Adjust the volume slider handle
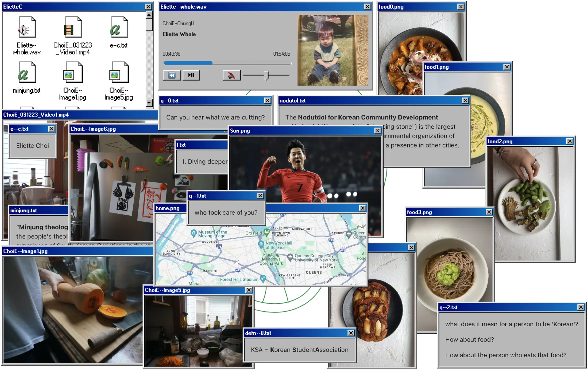 pos(266,76)
